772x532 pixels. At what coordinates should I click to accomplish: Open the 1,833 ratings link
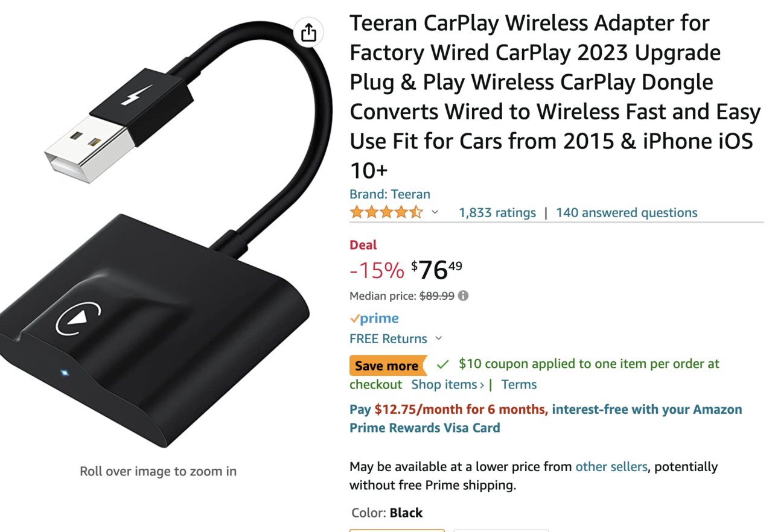point(497,212)
